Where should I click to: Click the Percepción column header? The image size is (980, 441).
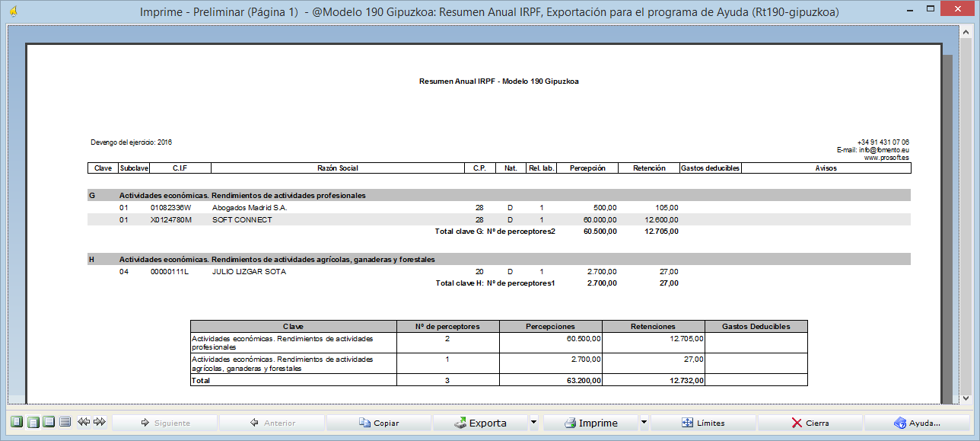[x=587, y=168]
